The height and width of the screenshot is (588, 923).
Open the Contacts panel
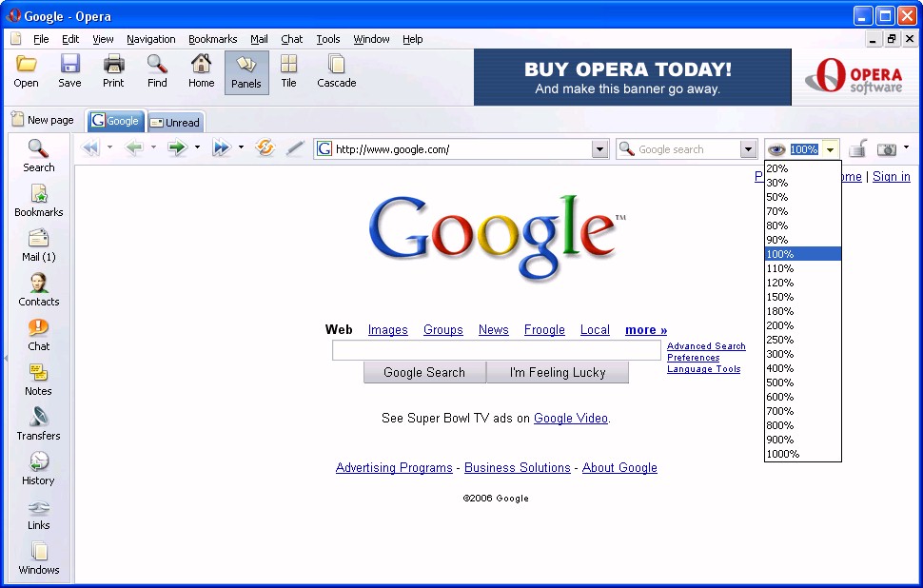tap(39, 289)
